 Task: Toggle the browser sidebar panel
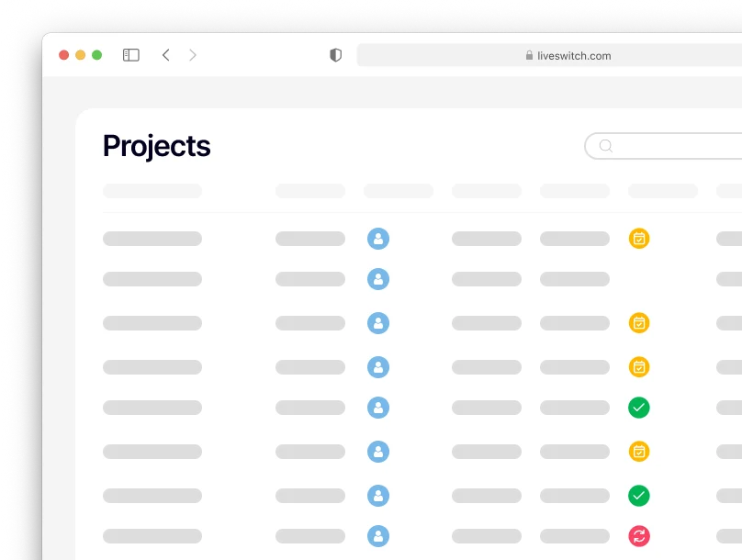click(x=131, y=55)
